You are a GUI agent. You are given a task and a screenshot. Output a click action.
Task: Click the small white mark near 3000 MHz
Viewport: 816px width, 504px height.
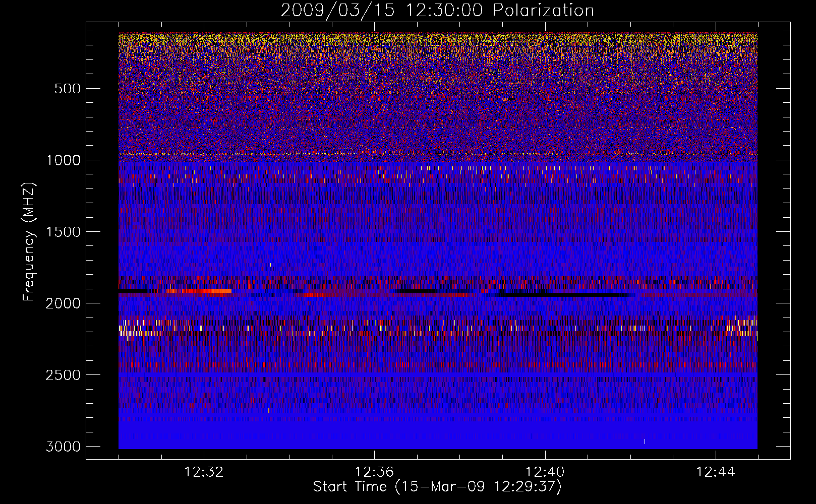tap(645, 442)
